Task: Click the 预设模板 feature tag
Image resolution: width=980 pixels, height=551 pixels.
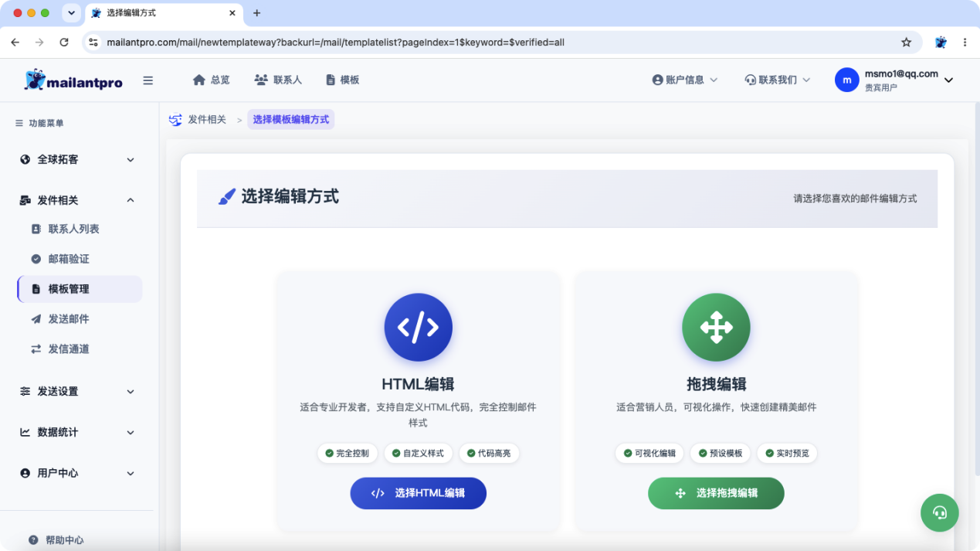Action: [721, 453]
